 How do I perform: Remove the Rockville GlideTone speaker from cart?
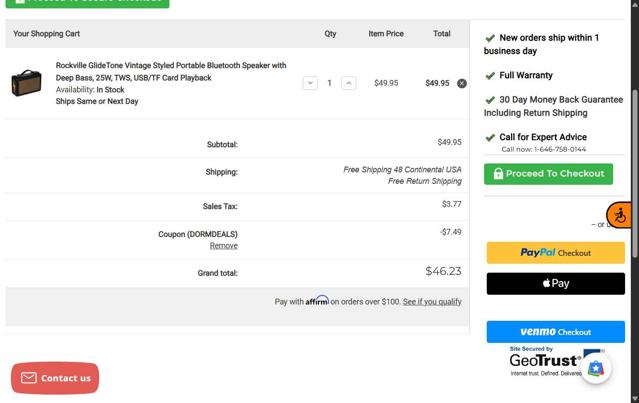pos(462,84)
